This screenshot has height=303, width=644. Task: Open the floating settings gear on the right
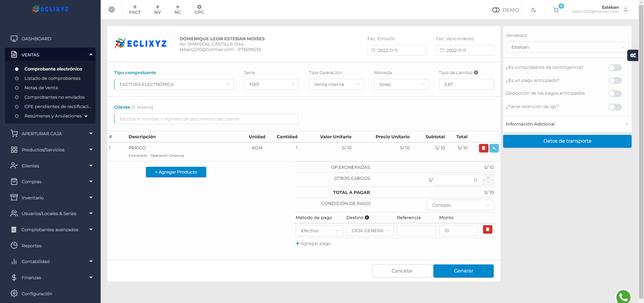click(x=633, y=56)
